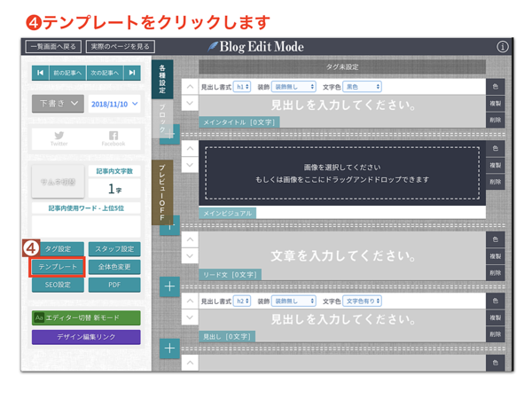Viewport: 532px width, 399px height.
Task: Change heading format h2 dropdown
Action: 242,301
